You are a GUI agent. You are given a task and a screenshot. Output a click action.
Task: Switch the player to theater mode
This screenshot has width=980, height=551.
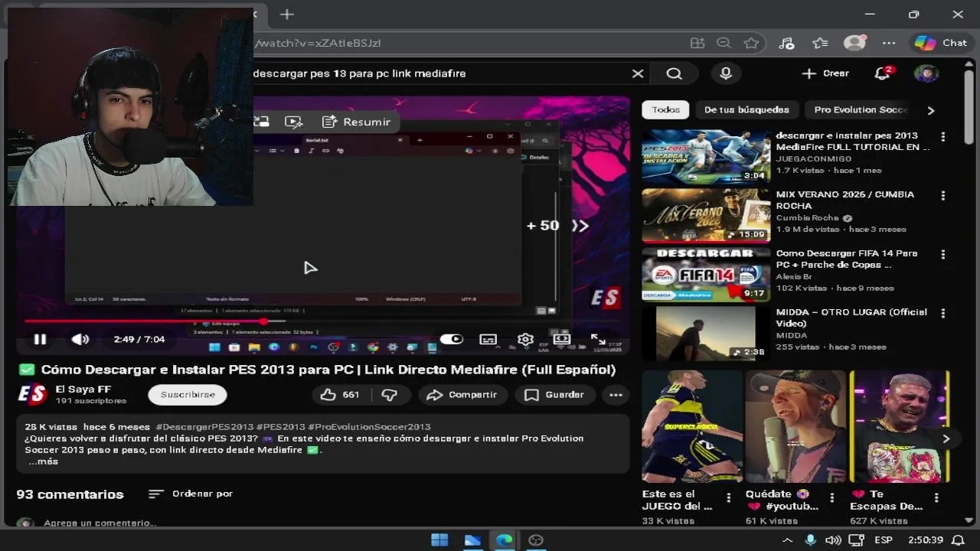click(x=562, y=338)
